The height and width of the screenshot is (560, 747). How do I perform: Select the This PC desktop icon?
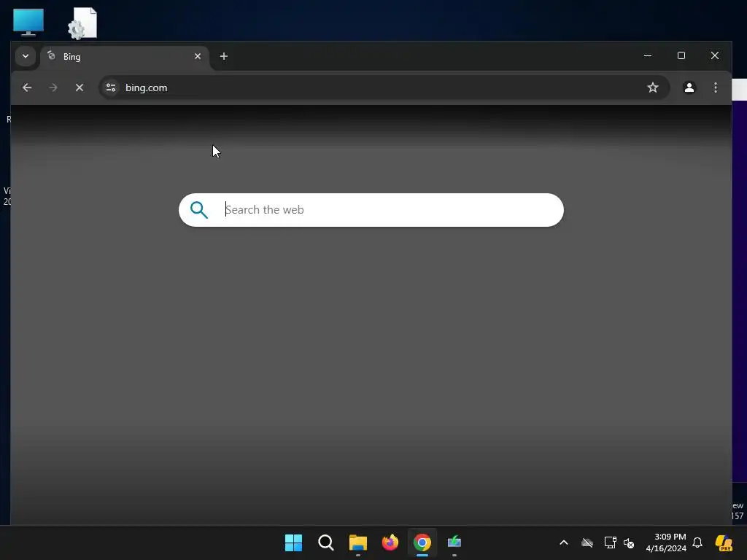pyautogui.click(x=28, y=23)
